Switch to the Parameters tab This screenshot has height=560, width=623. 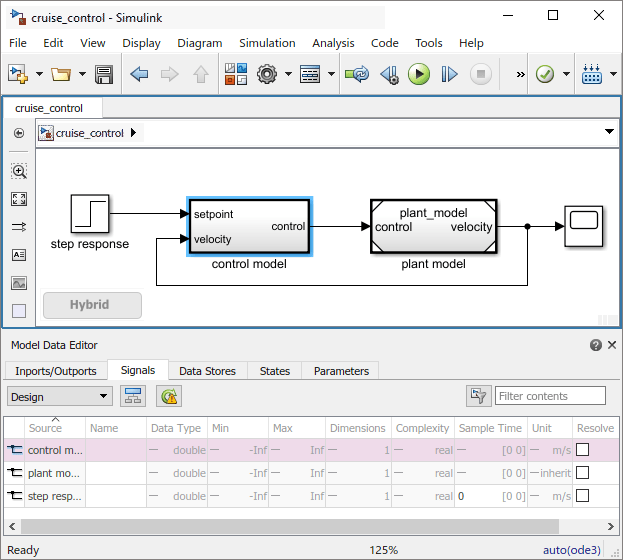(341, 371)
